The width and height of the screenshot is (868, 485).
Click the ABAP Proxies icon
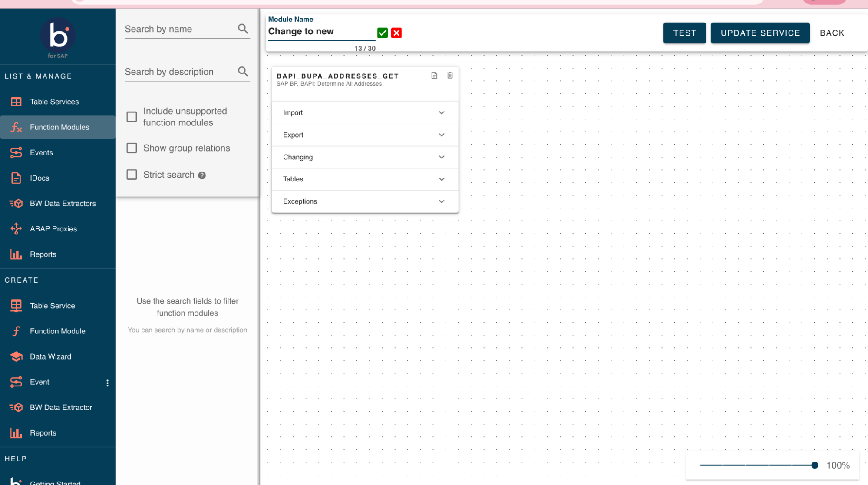pyautogui.click(x=16, y=229)
